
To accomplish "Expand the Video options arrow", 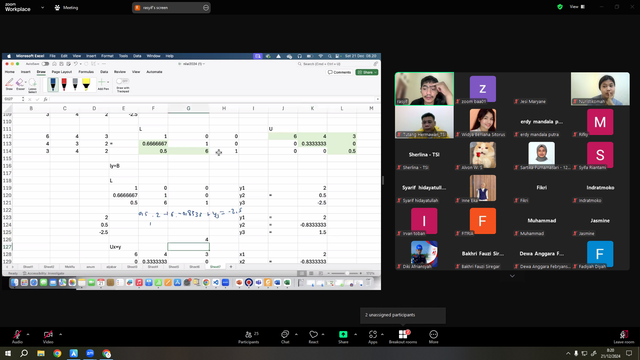I will (x=60, y=334).
